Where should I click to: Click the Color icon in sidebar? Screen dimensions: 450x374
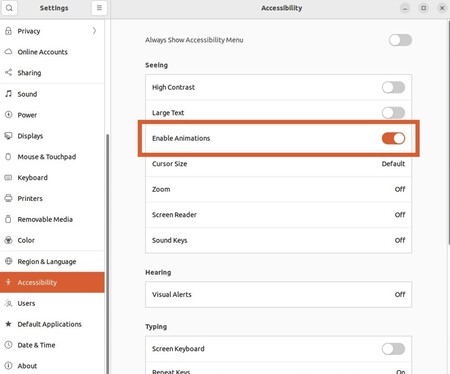(8, 240)
